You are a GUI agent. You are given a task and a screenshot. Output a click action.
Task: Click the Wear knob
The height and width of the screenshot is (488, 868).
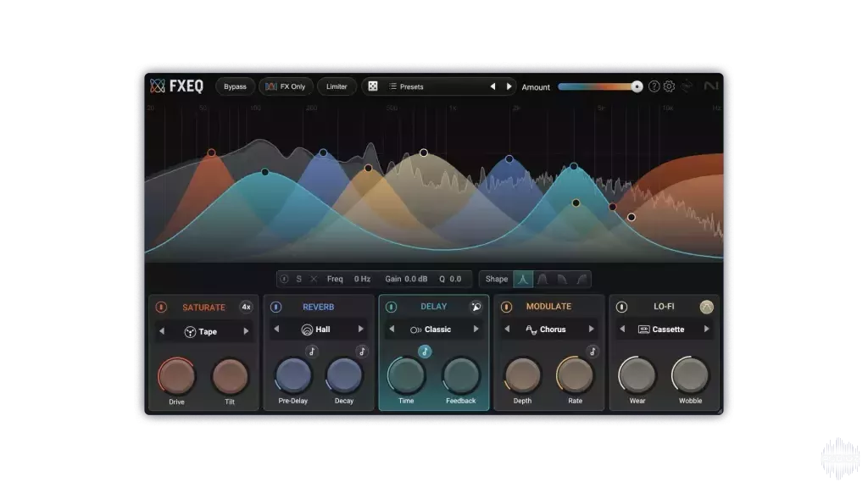[637, 375]
